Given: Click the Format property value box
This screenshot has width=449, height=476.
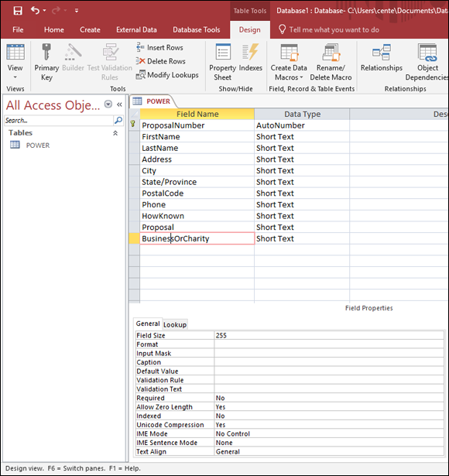Looking at the screenshot, I should click(329, 344).
